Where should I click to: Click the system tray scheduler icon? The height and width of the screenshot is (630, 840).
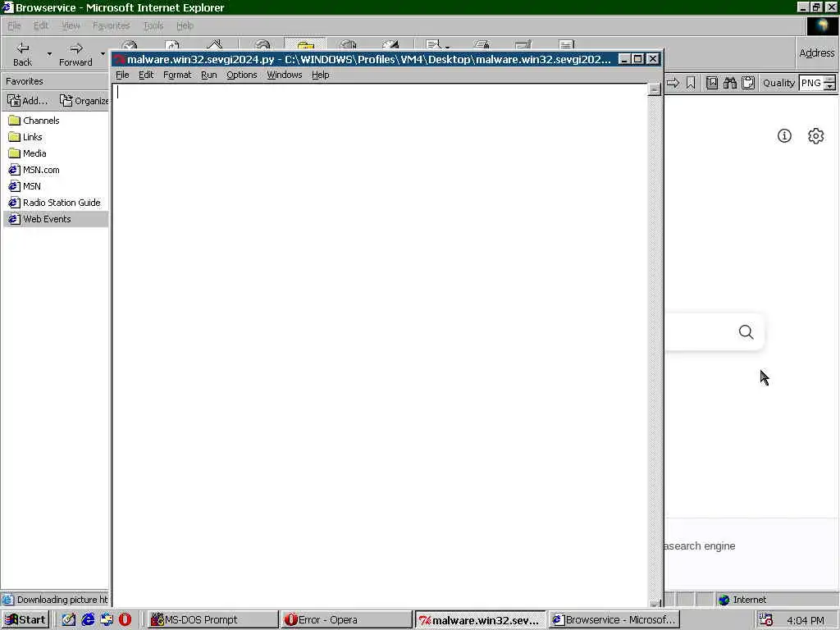(x=766, y=620)
